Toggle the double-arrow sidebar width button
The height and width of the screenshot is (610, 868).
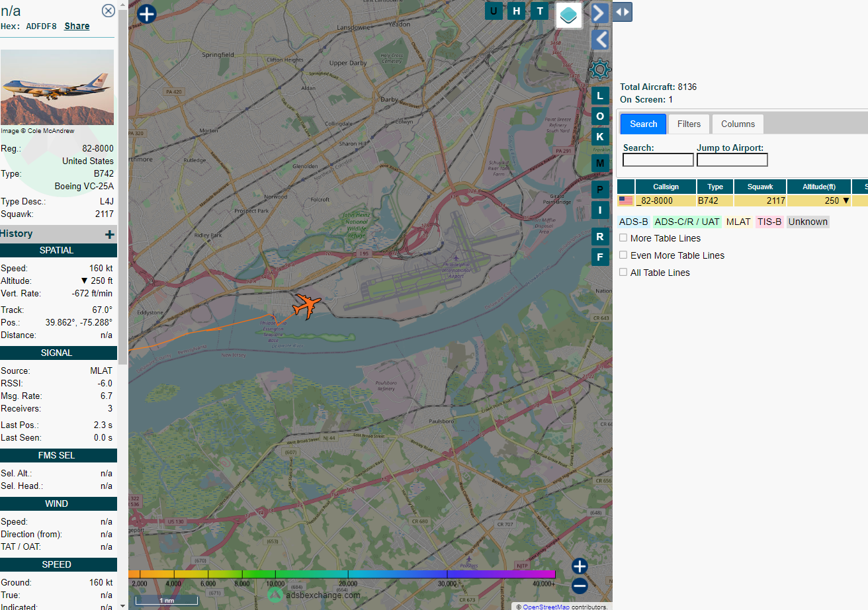click(623, 12)
